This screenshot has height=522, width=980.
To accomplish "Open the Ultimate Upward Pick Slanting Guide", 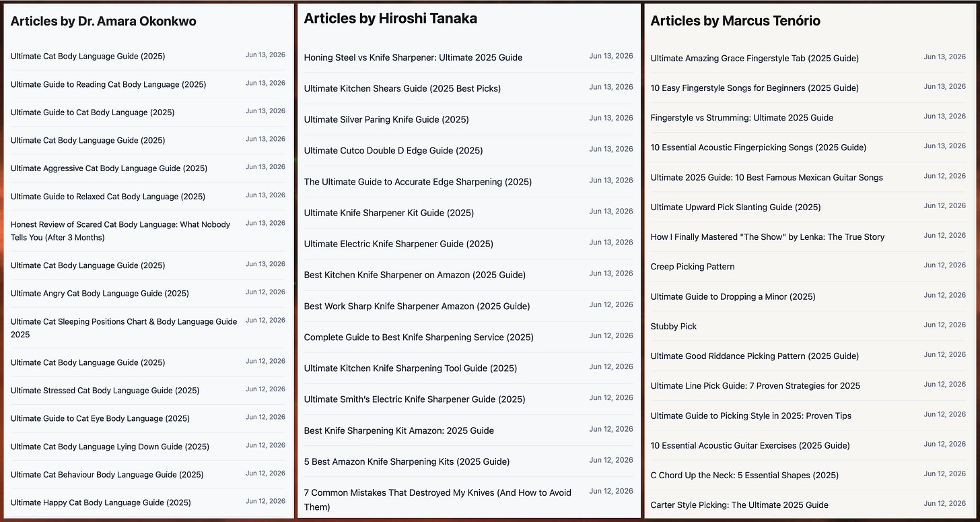I will 736,207.
